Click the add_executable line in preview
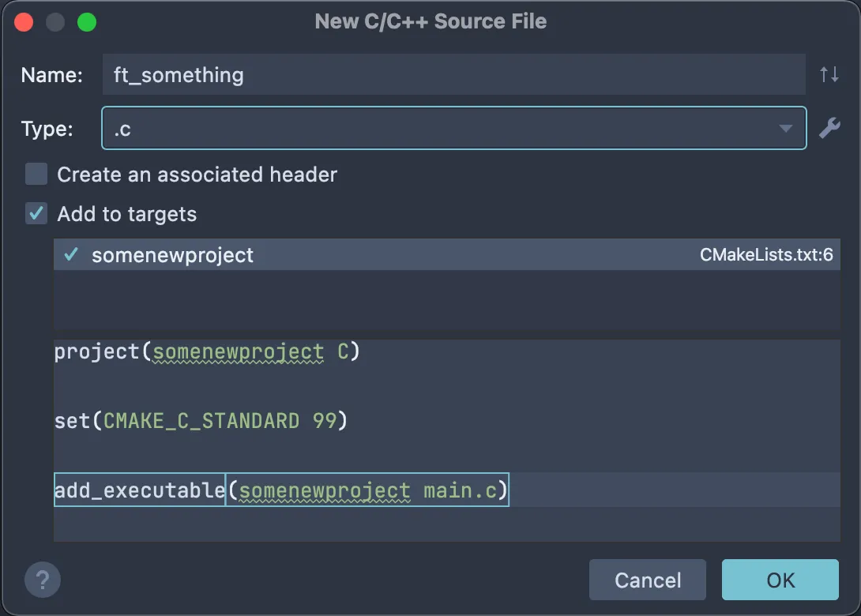The height and width of the screenshot is (616, 861). (x=139, y=490)
